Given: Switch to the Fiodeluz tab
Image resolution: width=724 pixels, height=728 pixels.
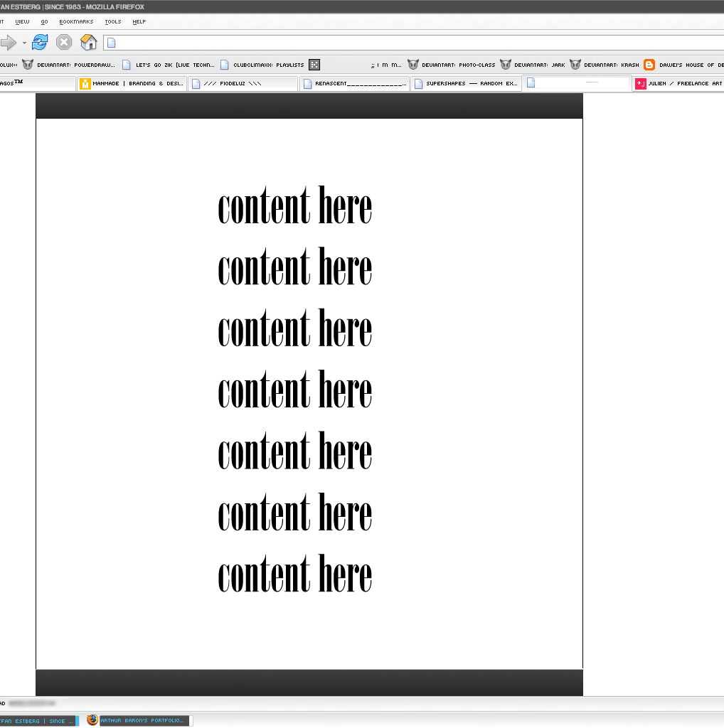Looking at the screenshot, I should click(242, 83).
